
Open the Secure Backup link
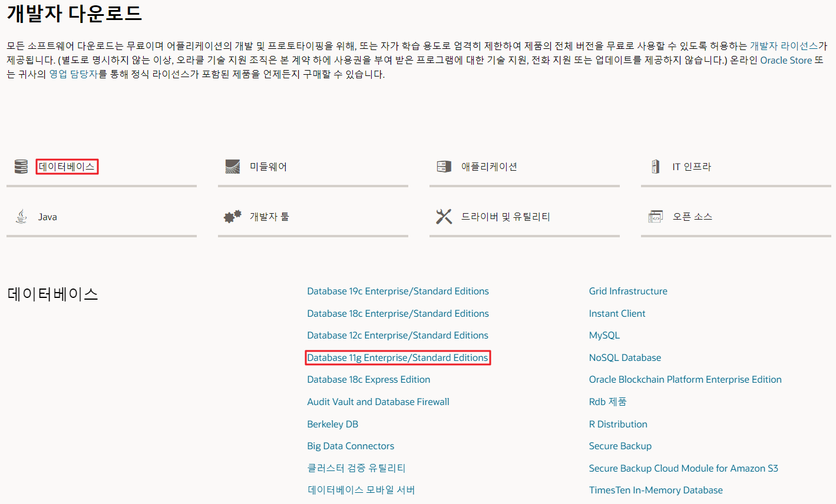[x=620, y=446]
